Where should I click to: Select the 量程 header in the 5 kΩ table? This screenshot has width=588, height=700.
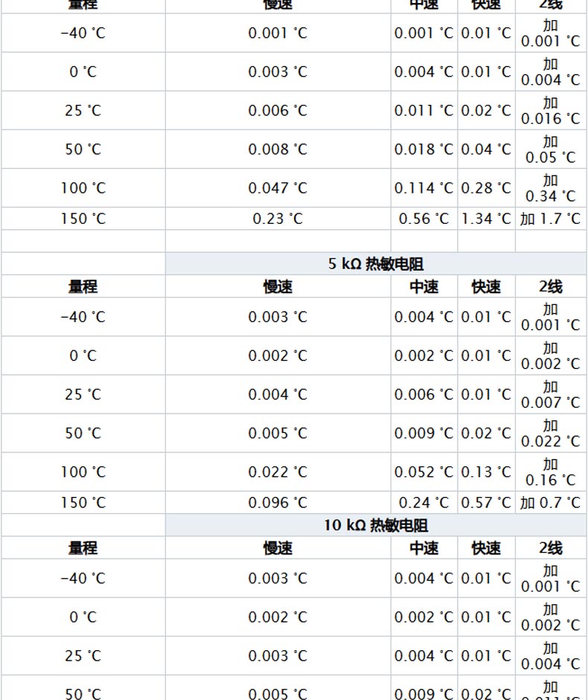[x=83, y=286]
